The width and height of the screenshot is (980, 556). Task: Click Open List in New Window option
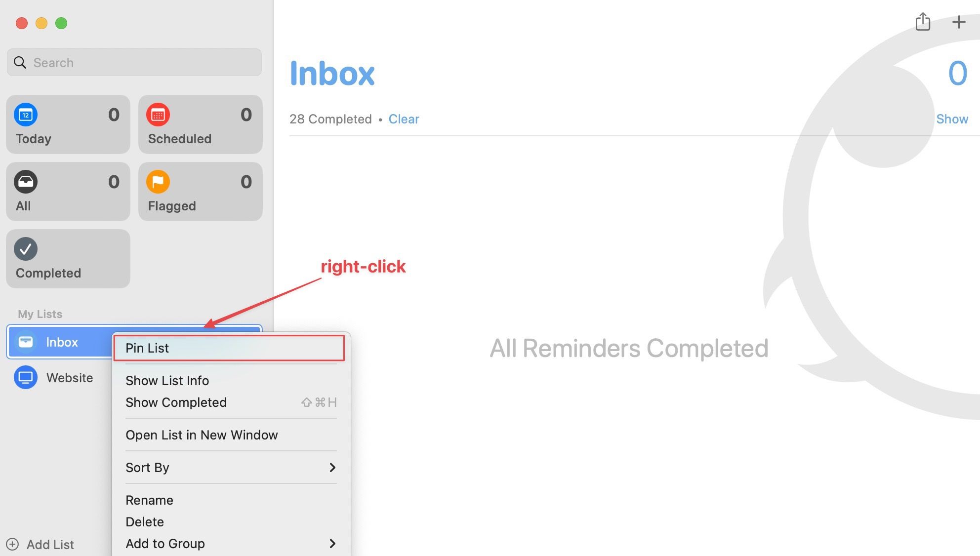201,434
